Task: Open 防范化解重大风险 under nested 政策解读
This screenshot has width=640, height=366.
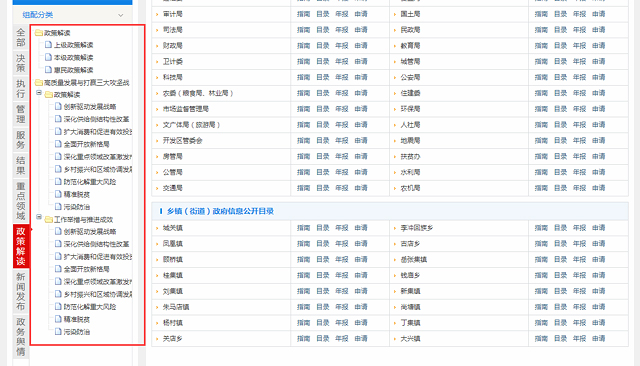Action: [90, 182]
